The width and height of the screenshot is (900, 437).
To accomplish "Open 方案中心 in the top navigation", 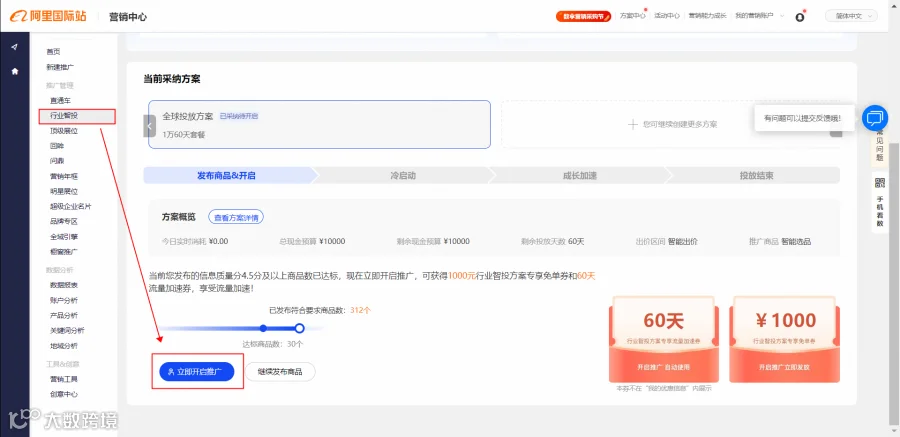I will [632, 16].
